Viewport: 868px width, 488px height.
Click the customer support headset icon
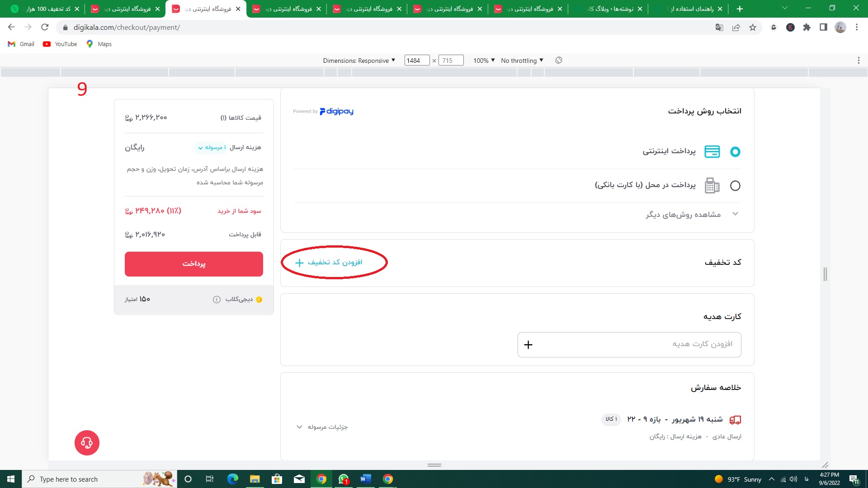click(x=86, y=442)
